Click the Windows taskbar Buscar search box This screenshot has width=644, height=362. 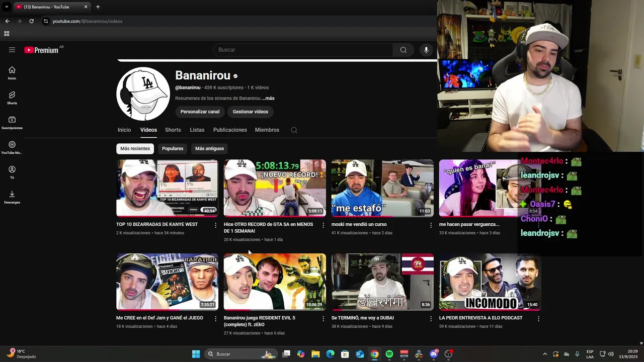[242, 354]
